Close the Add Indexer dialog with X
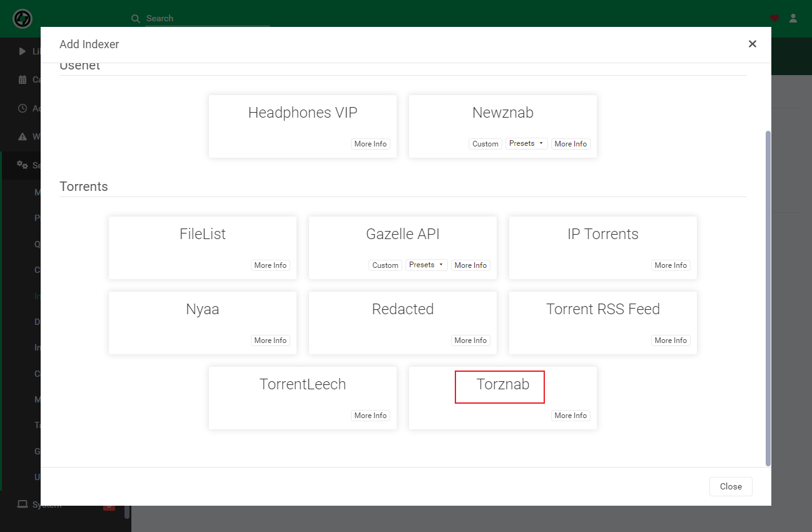The image size is (812, 532). coord(753,44)
